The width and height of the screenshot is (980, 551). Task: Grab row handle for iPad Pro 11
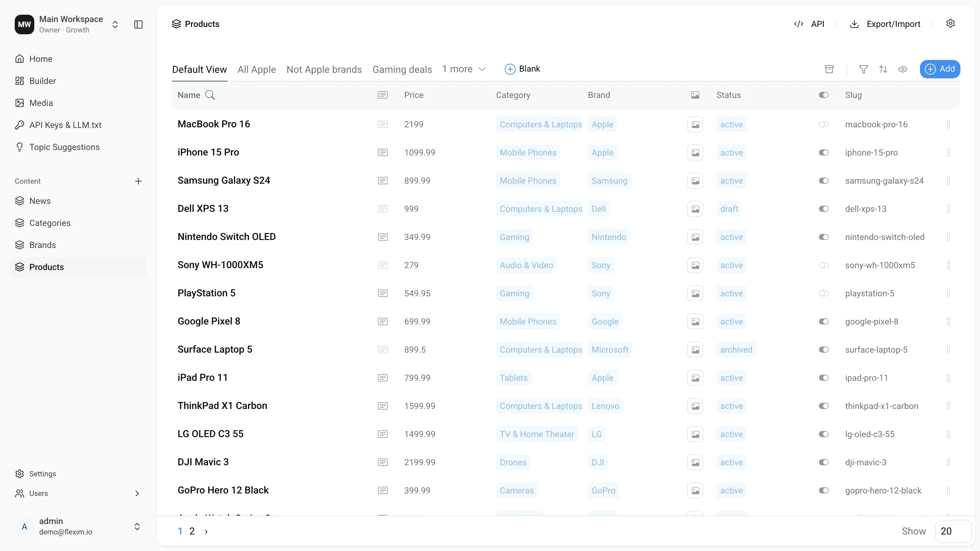click(948, 378)
